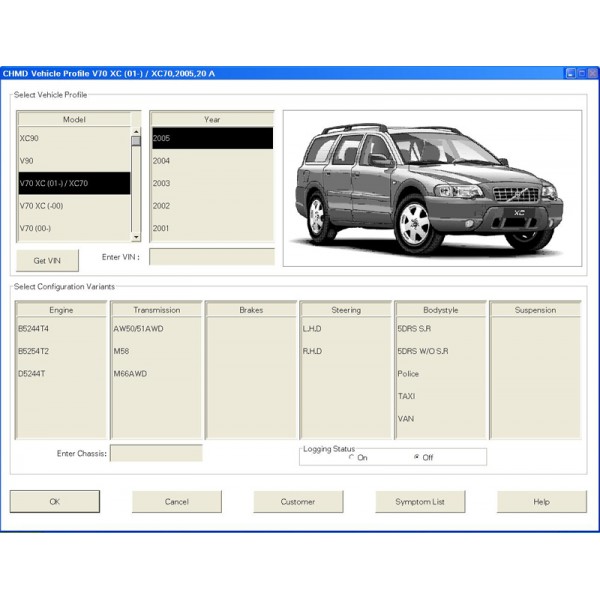
Task: Select V70 XC (-00) model
Action: tap(70, 206)
